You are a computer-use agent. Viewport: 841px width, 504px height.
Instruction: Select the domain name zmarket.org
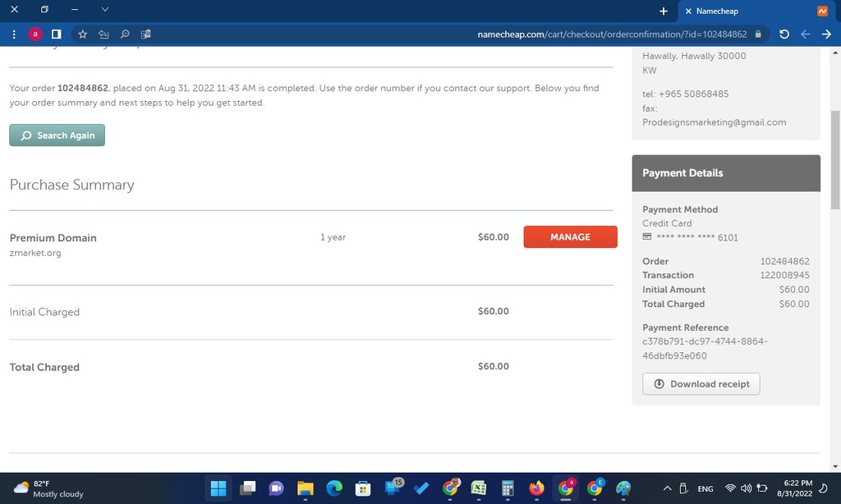pyautogui.click(x=35, y=253)
